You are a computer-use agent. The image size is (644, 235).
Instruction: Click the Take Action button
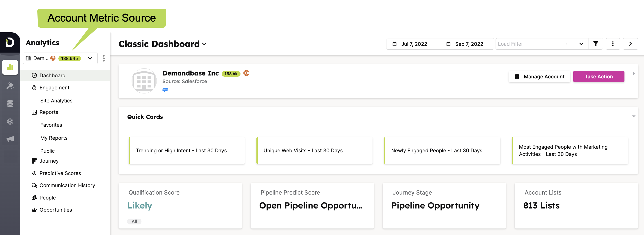(x=599, y=77)
